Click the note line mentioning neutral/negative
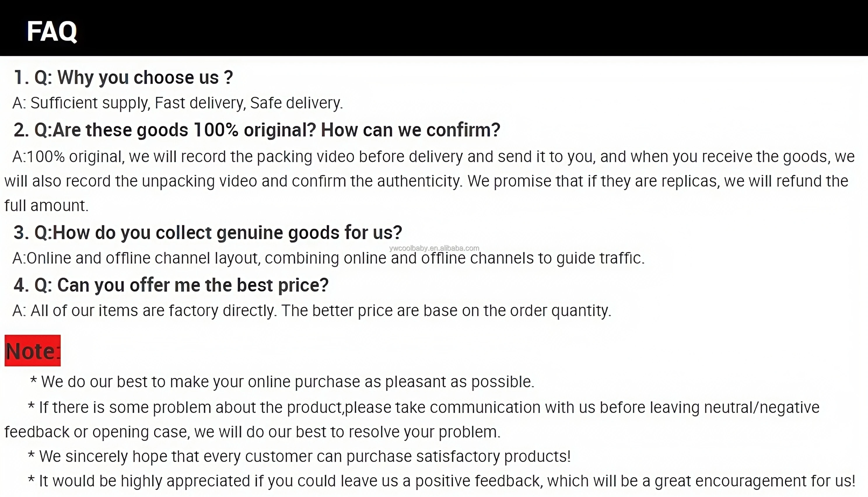 (423, 407)
